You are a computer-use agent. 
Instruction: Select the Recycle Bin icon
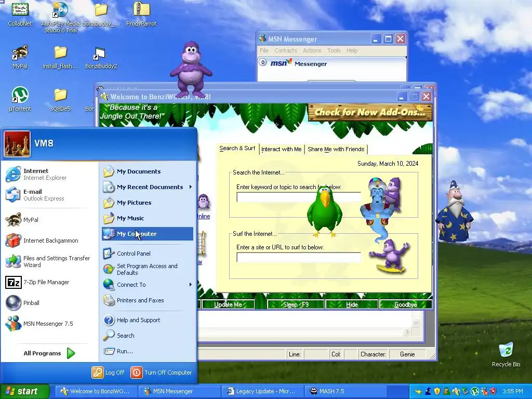(x=506, y=354)
